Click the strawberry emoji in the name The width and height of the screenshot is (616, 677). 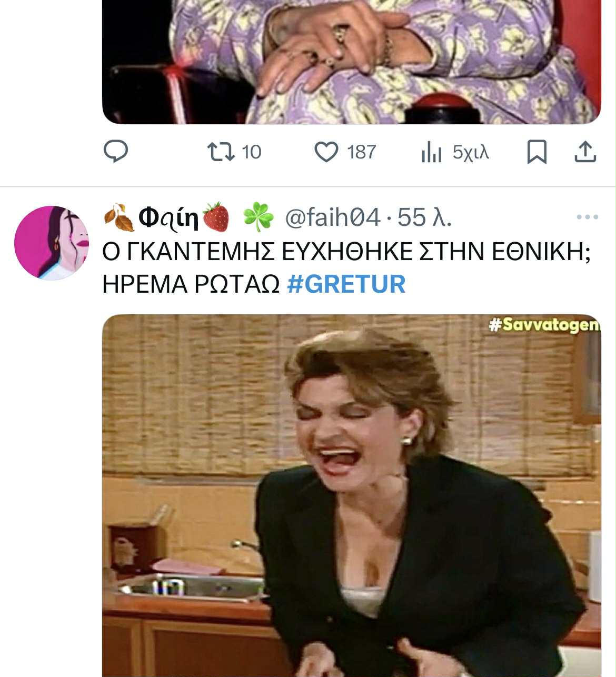[216, 217]
